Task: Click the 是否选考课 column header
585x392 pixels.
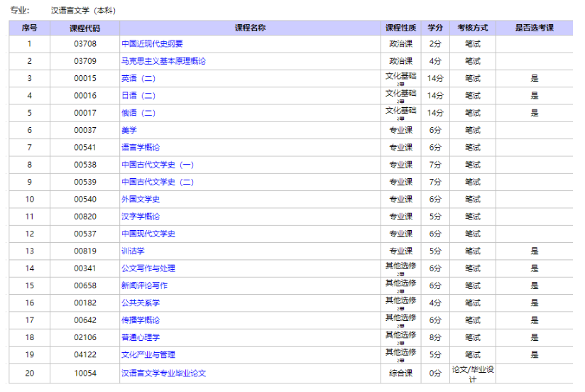Action: (x=535, y=28)
